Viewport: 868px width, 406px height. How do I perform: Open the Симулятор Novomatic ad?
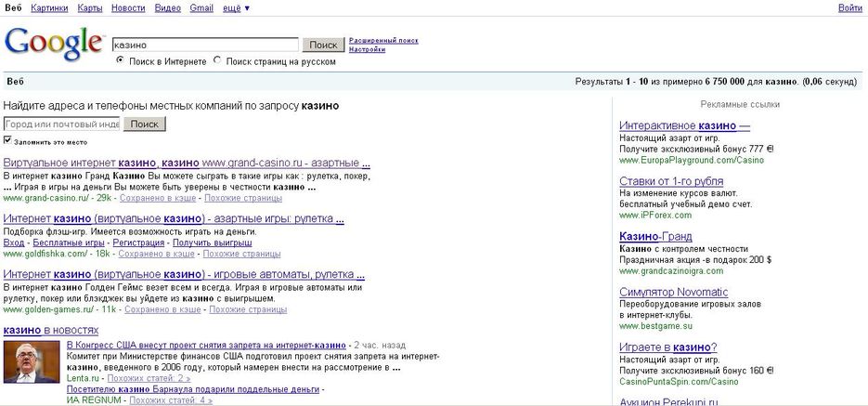[674, 292]
